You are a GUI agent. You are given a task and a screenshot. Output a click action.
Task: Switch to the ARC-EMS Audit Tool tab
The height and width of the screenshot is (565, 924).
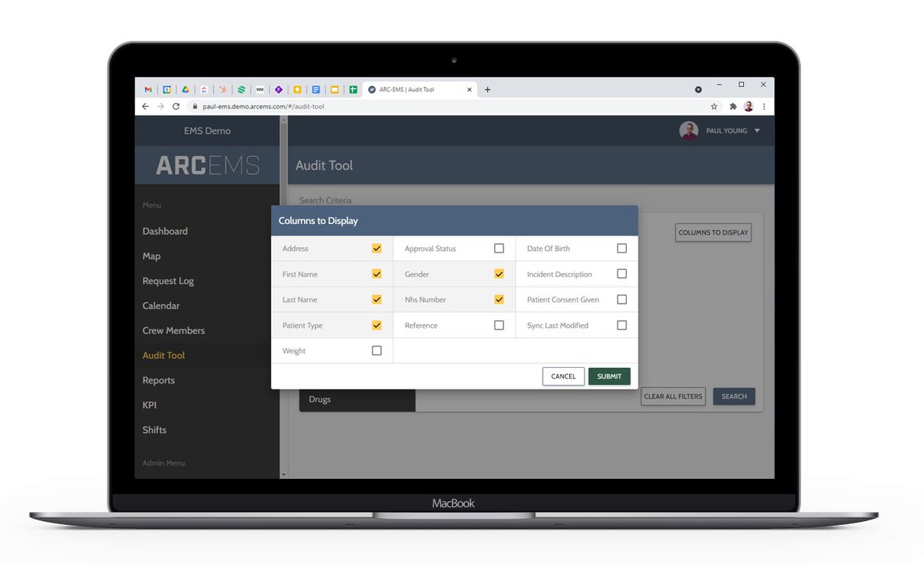click(419, 89)
